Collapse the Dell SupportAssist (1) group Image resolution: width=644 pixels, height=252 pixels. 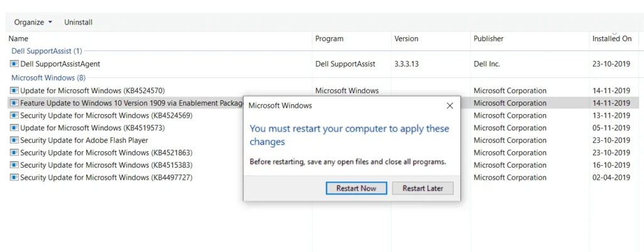tap(47, 51)
